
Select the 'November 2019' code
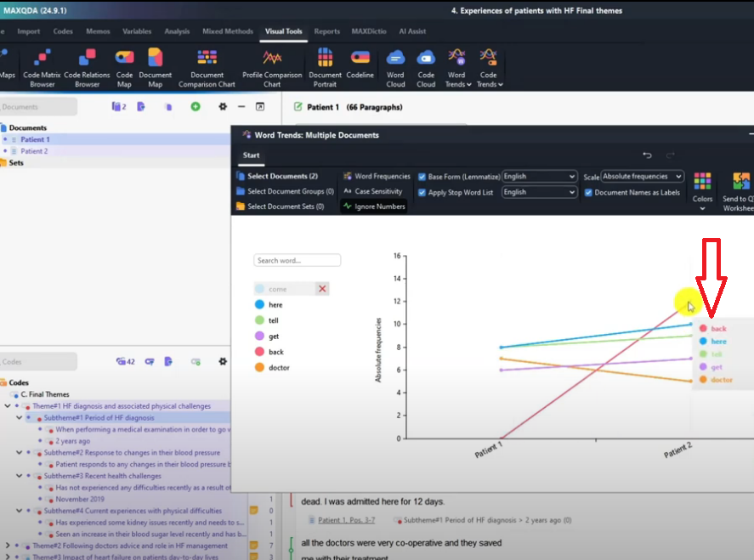click(80, 499)
